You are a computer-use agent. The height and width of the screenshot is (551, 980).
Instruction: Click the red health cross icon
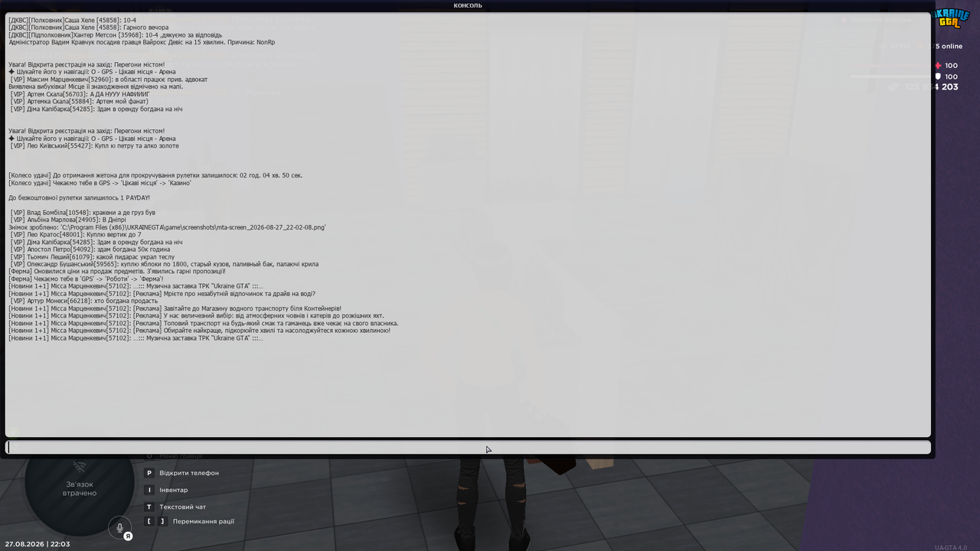pos(939,66)
